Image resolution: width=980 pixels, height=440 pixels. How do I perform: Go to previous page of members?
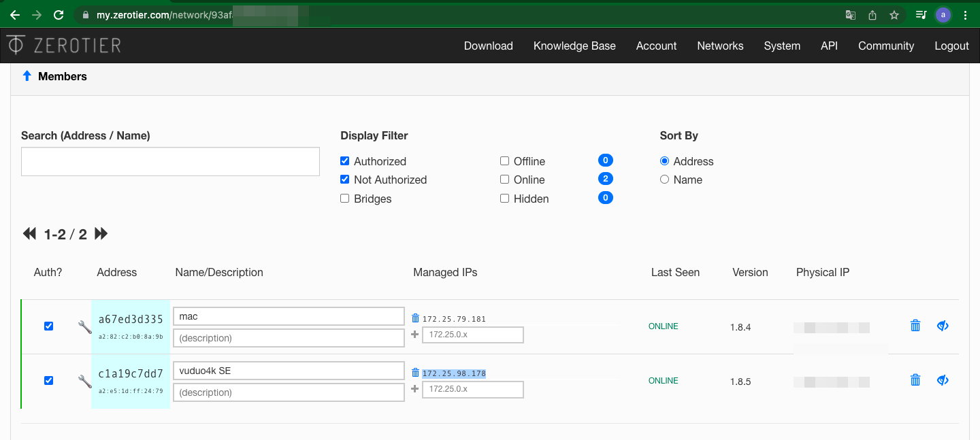[x=29, y=234]
